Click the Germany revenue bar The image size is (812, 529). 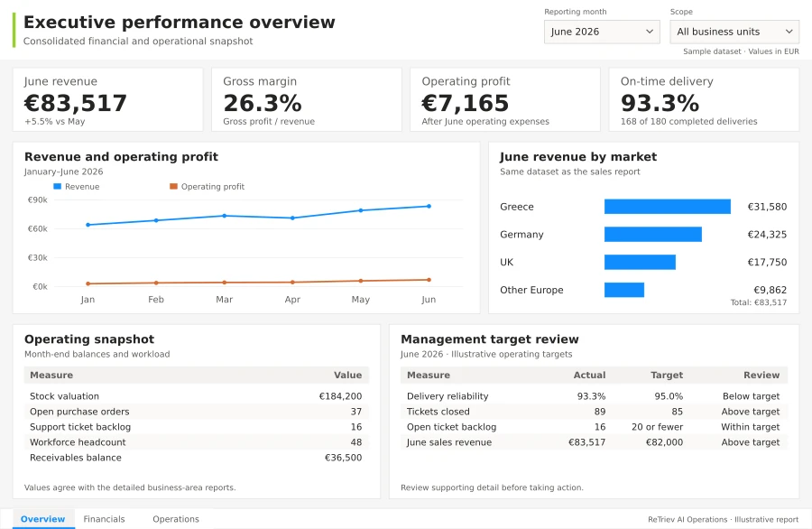(x=653, y=234)
